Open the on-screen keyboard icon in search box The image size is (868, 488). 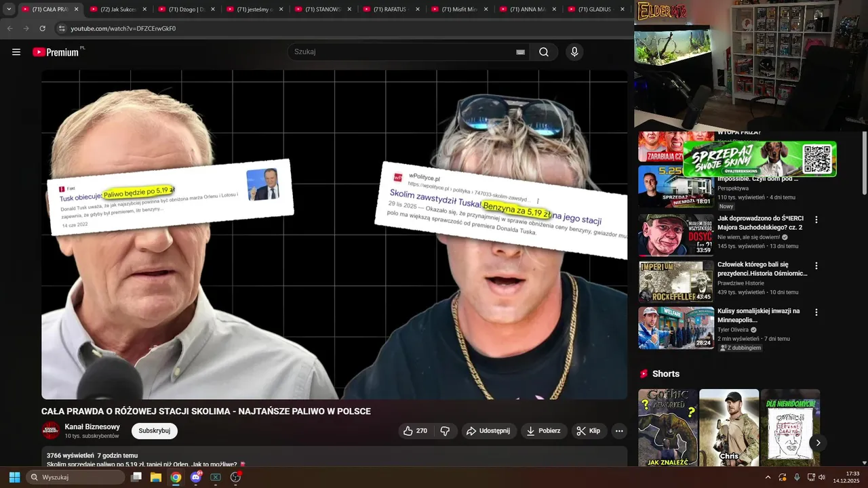(x=520, y=52)
